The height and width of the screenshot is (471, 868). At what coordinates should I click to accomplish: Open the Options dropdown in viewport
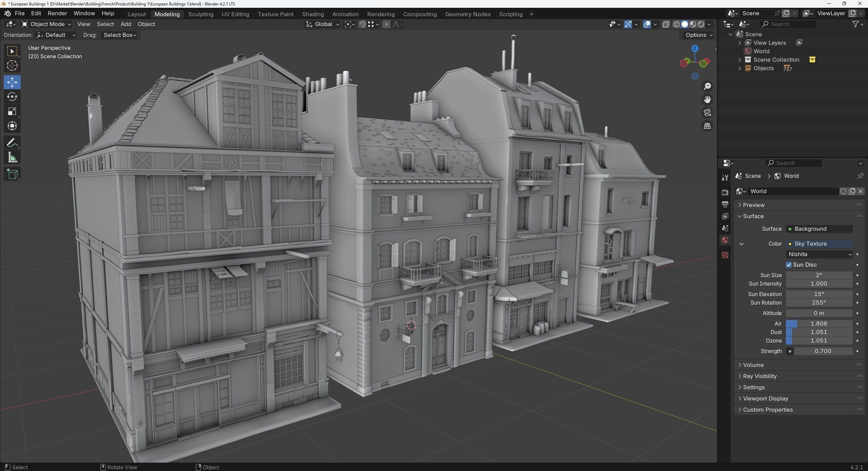click(x=698, y=35)
